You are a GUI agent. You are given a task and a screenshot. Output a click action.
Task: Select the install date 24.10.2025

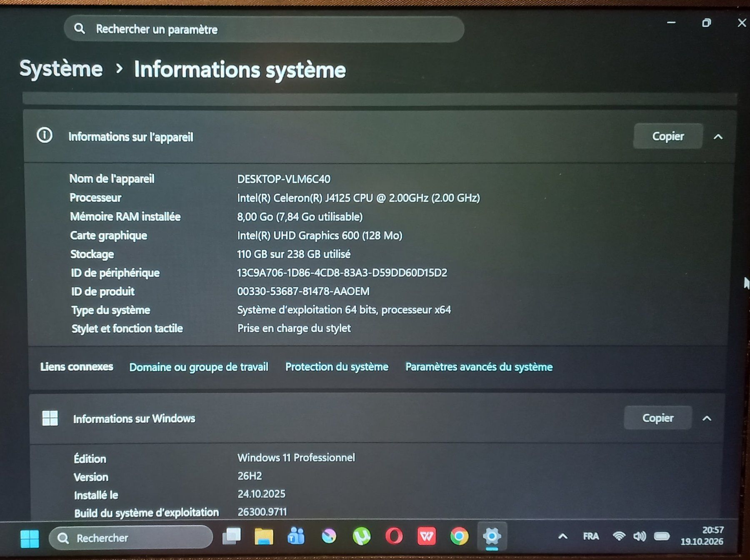(261, 494)
